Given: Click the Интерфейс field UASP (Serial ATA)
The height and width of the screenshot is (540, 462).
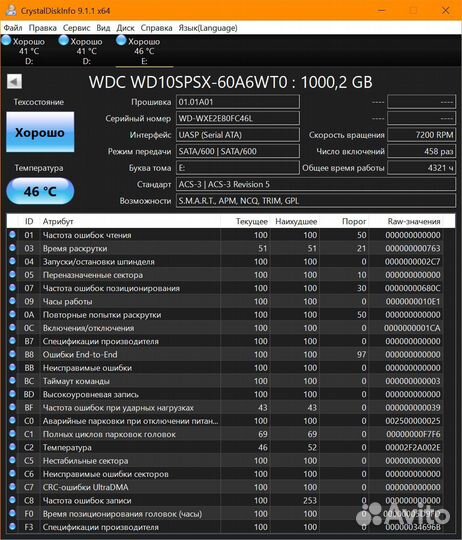Looking at the screenshot, I should point(238,135).
